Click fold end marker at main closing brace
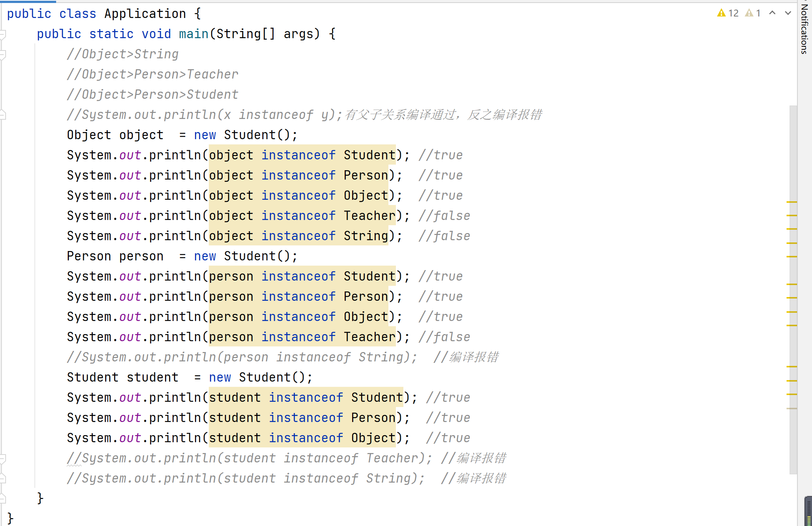Image resolution: width=812 pixels, height=526 pixels. [3, 499]
